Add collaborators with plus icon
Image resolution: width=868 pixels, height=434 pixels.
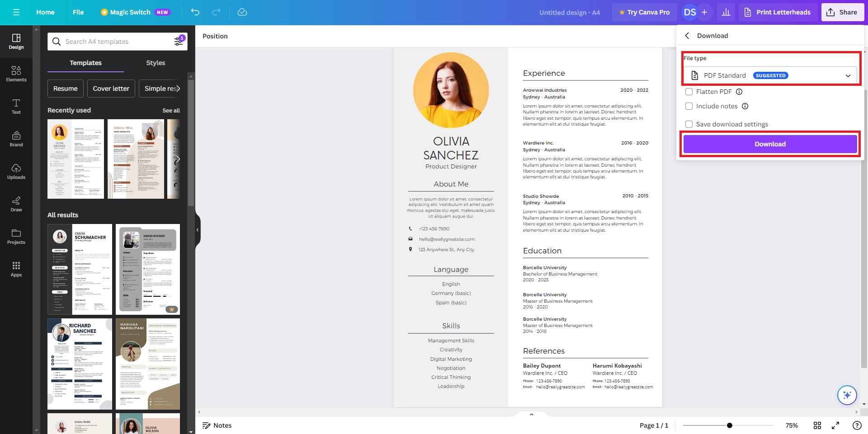[x=704, y=12]
